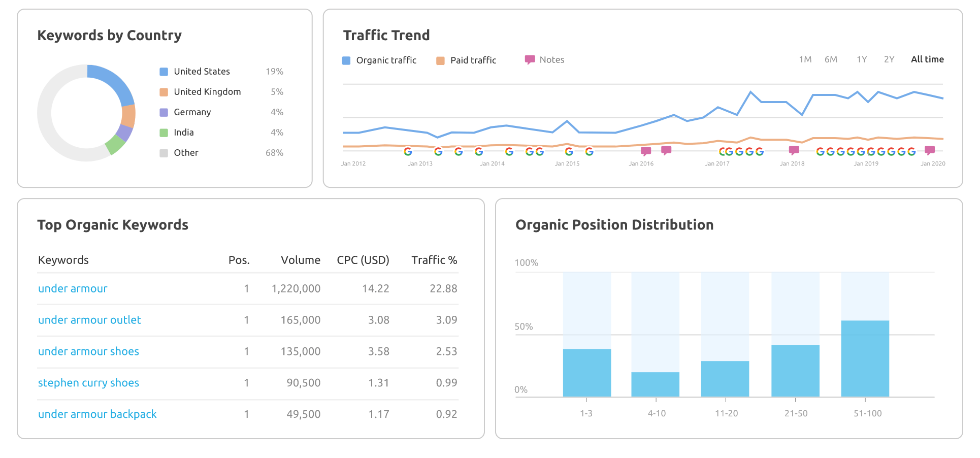This screenshot has height=458, width=980.
Task: Click the 165,000 volume value
Action: pos(301,320)
